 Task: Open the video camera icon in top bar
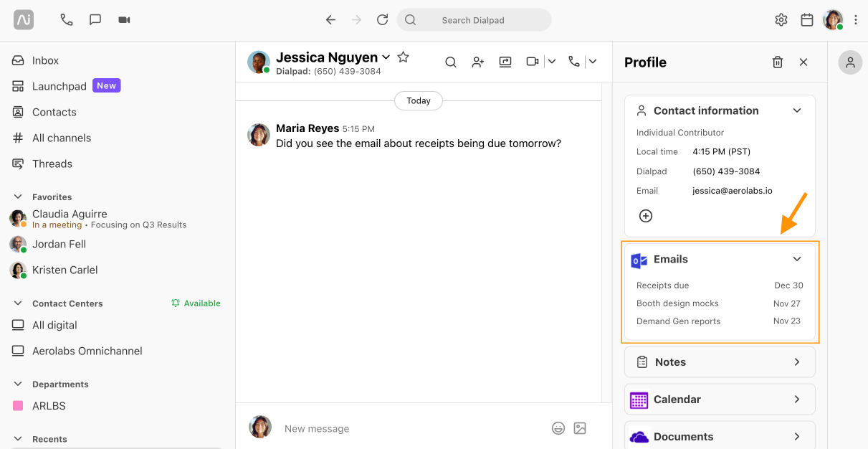[124, 20]
